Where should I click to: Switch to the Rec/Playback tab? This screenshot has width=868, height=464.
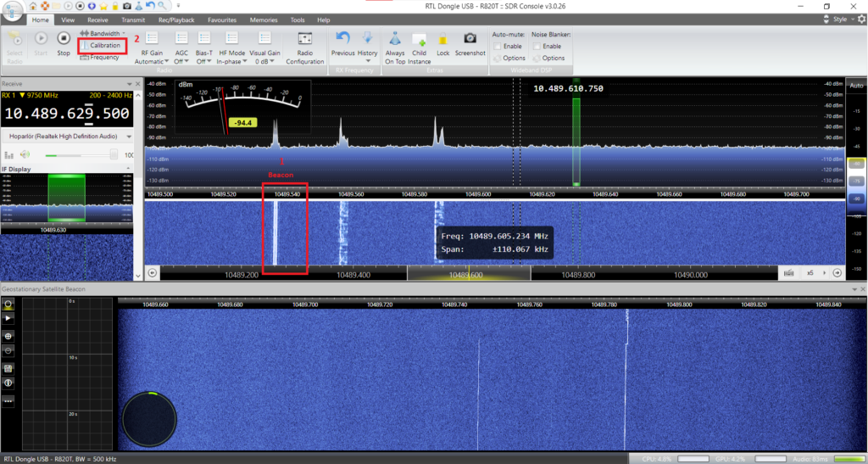(x=176, y=19)
